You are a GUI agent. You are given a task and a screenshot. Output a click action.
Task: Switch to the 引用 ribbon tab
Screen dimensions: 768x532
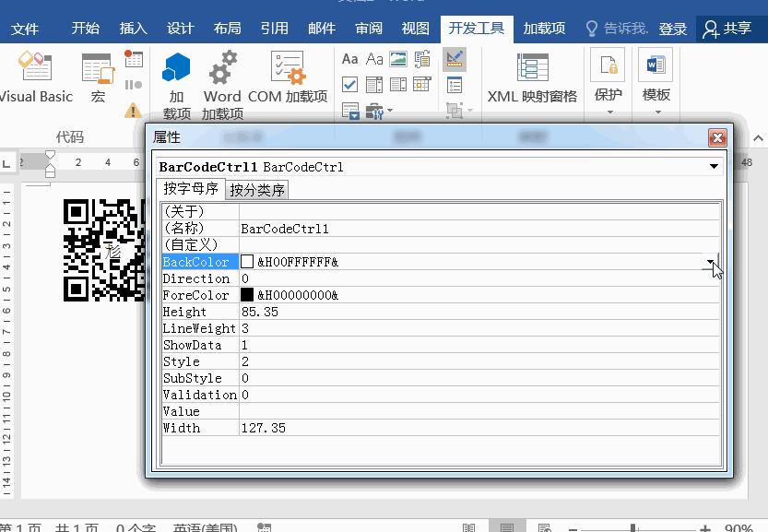pyautogui.click(x=275, y=29)
